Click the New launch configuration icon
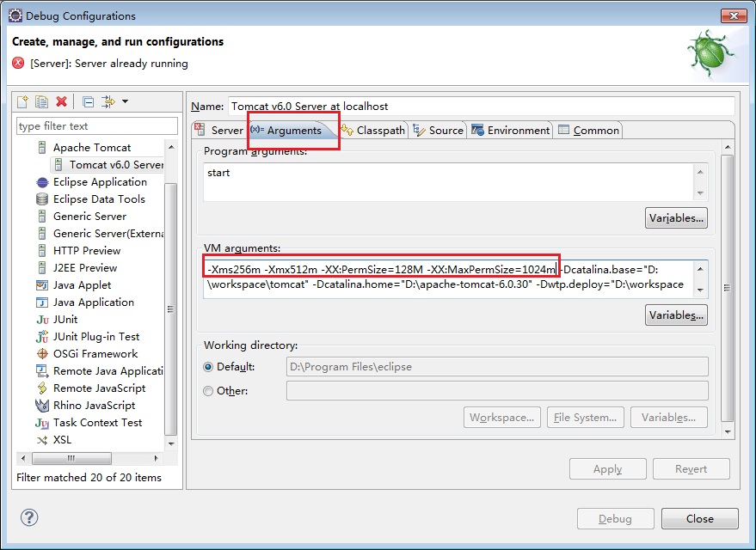The width and height of the screenshot is (756, 550). click(x=22, y=101)
